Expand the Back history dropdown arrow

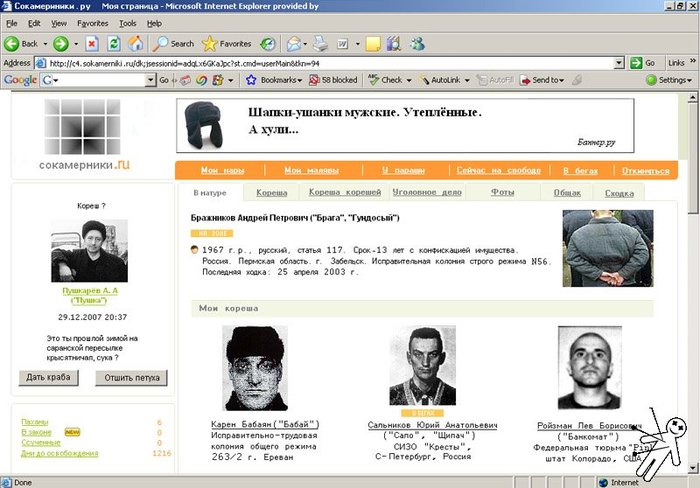click(x=45, y=44)
